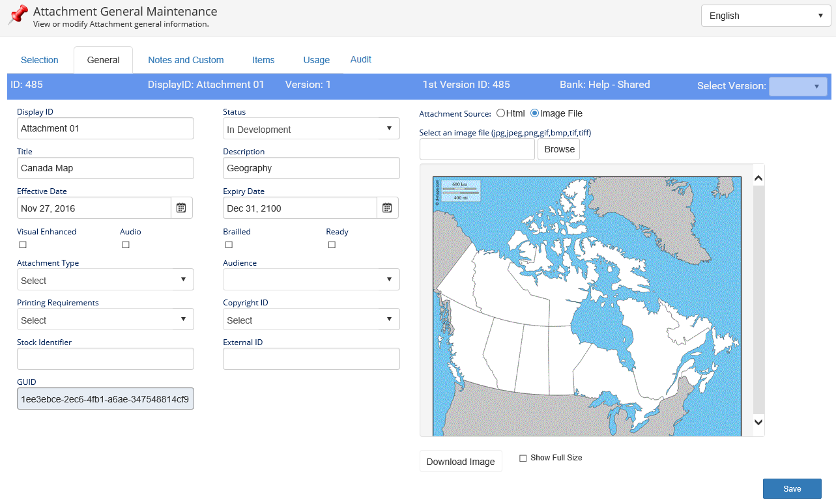Click the image preview vertical scrollbar track
This screenshot has height=504, width=836.
(x=758, y=300)
